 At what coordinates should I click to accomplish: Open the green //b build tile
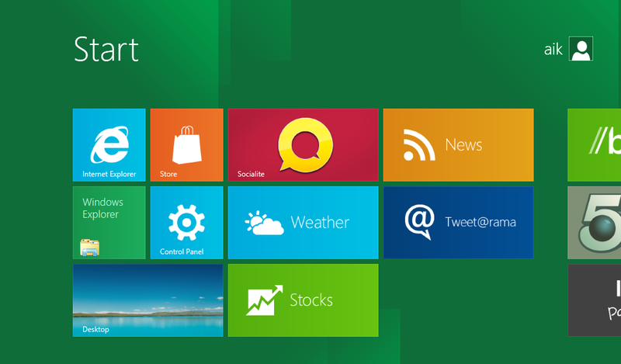[594, 145]
